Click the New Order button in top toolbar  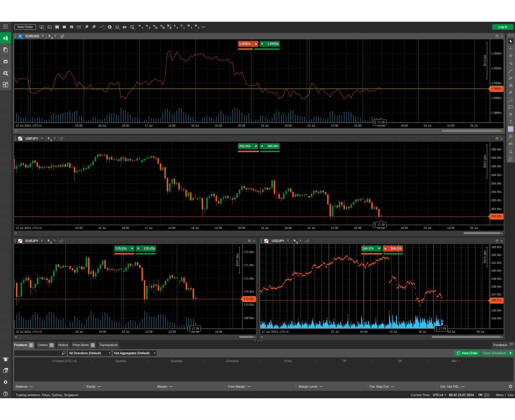[x=25, y=27]
